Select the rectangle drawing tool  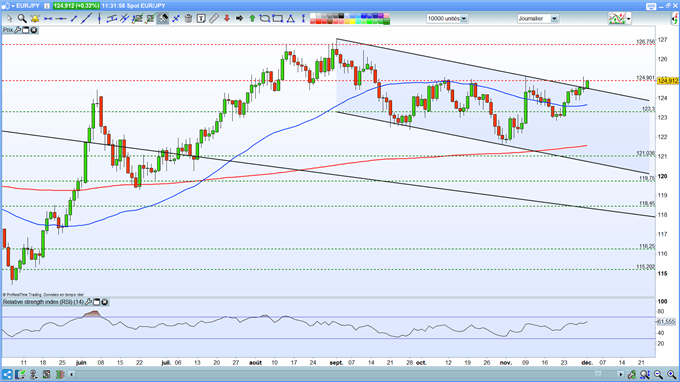pyautogui.click(x=278, y=19)
